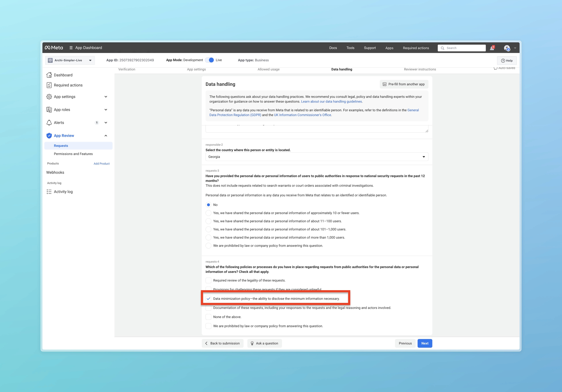Open the Archi-Simpler-Live app selector
This screenshot has width=562, height=392.
[x=70, y=60]
